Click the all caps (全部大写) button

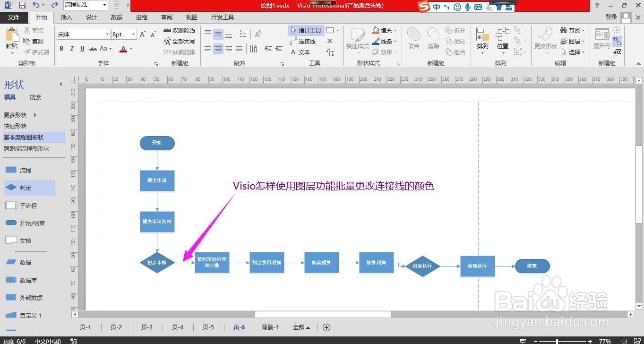[x=179, y=42]
